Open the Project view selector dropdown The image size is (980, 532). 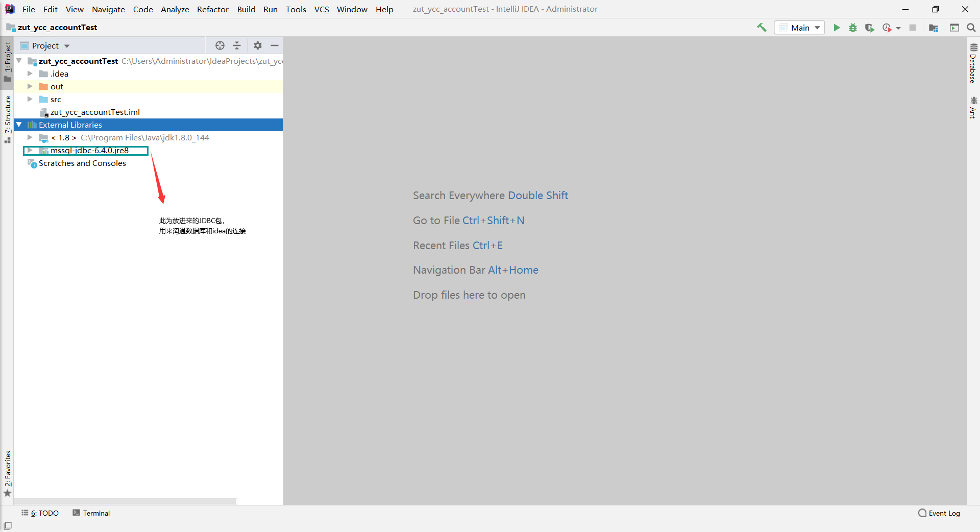[x=45, y=45]
